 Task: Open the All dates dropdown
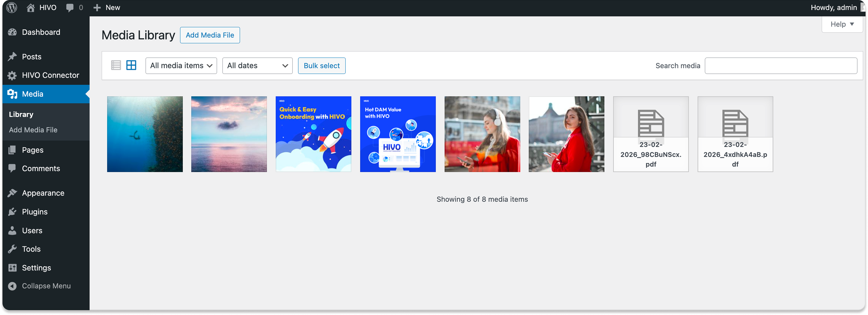pyautogui.click(x=257, y=65)
